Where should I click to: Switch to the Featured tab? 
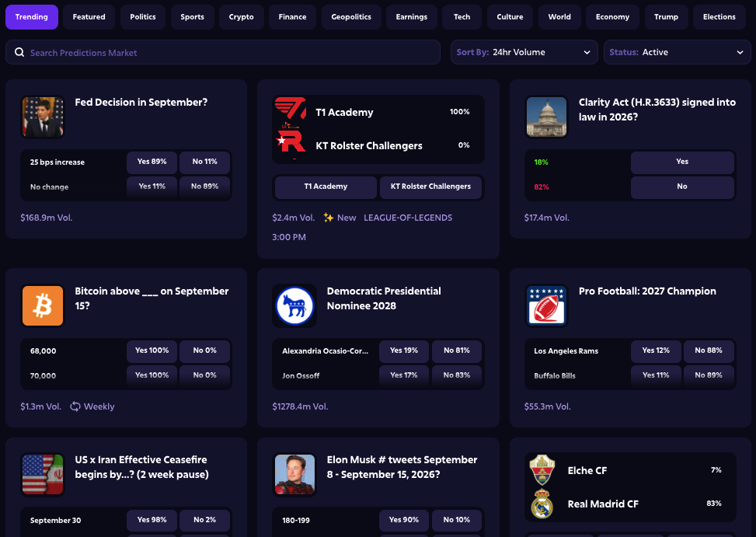pyautogui.click(x=89, y=17)
